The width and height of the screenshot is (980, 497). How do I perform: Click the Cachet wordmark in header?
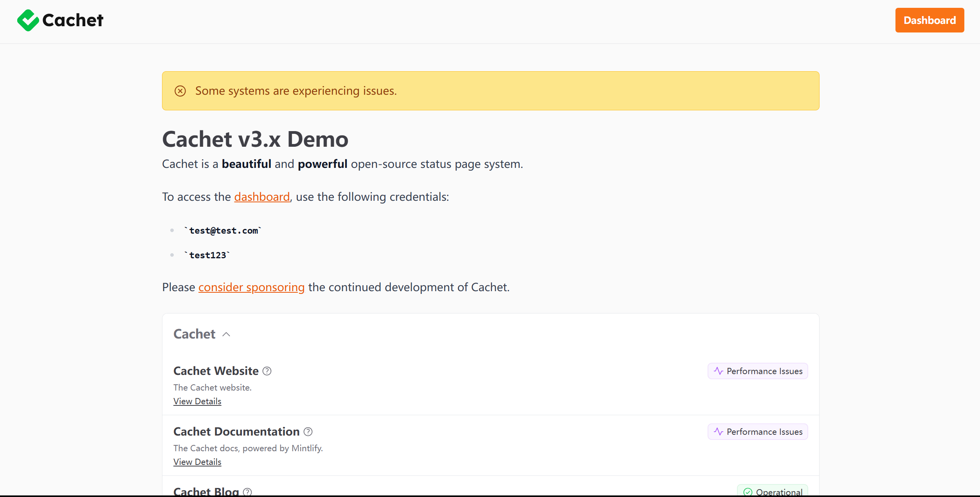pos(73,20)
